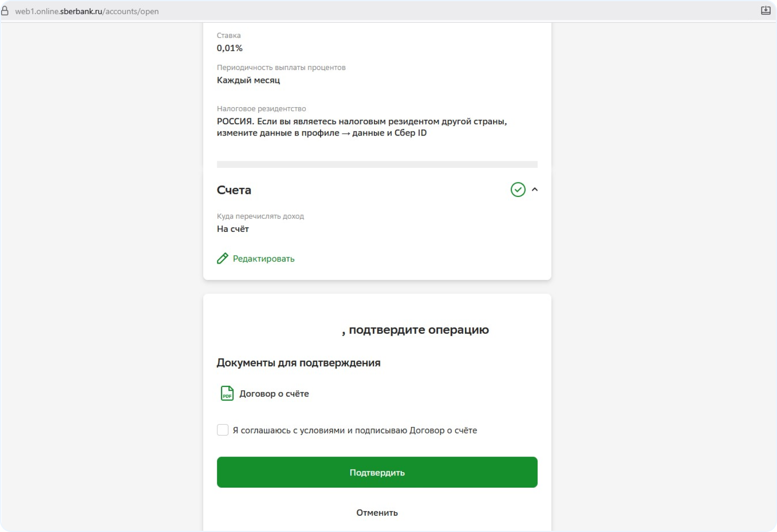The height and width of the screenshot is (532, 777).
Task: Click the PDF document icon
Action: 227,393
